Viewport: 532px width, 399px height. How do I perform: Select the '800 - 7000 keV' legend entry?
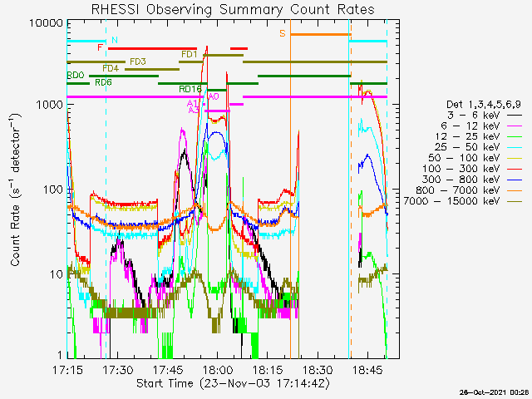pos(469,190)
